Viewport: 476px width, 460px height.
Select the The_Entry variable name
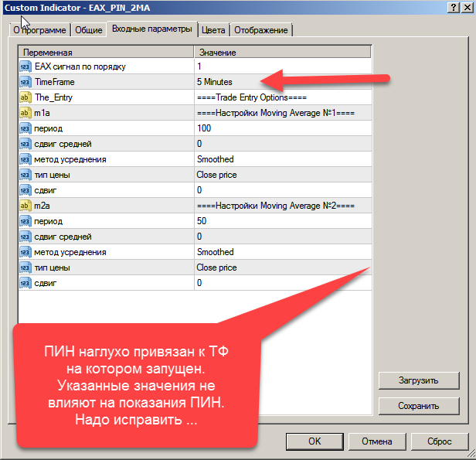(x=54, y=97)
